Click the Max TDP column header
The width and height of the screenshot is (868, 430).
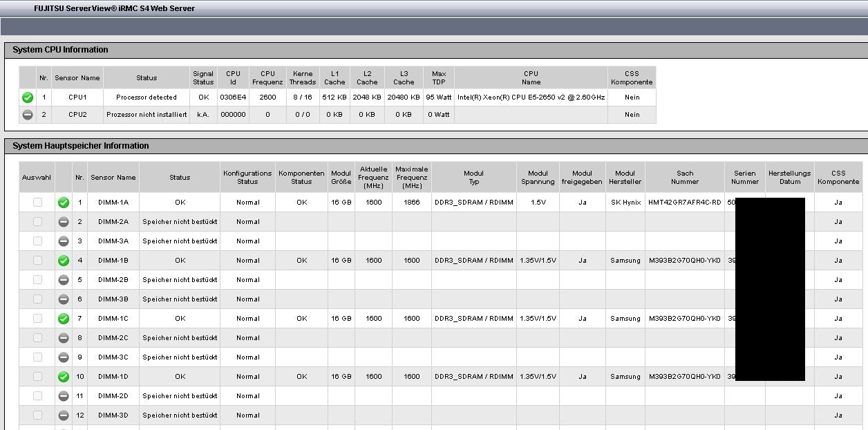tap(439, 77)
